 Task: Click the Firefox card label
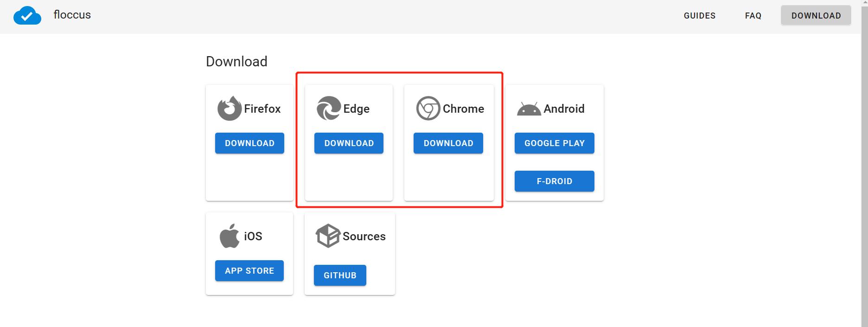click(262, 109)
